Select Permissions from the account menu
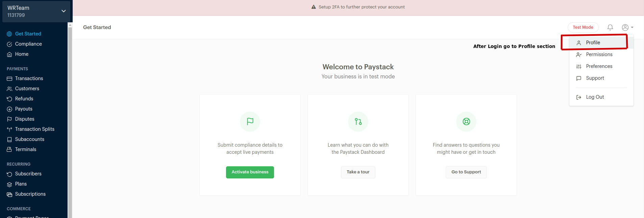The image size is (644, 218). [x=601, y=54]
